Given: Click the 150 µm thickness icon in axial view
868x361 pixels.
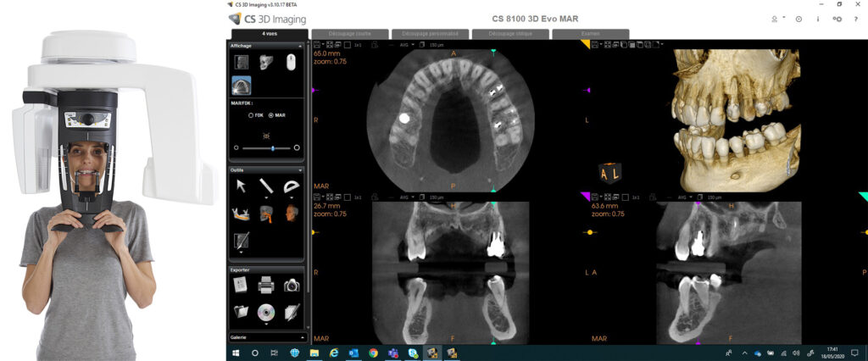Looking at the screenshot, I should pyautogui.click(x=422, y=44).
